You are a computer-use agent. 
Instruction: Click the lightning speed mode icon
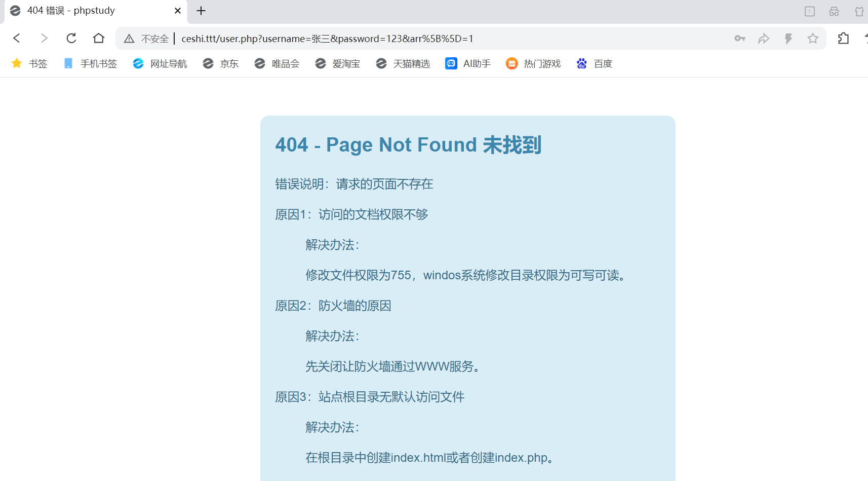pos(788,39)
